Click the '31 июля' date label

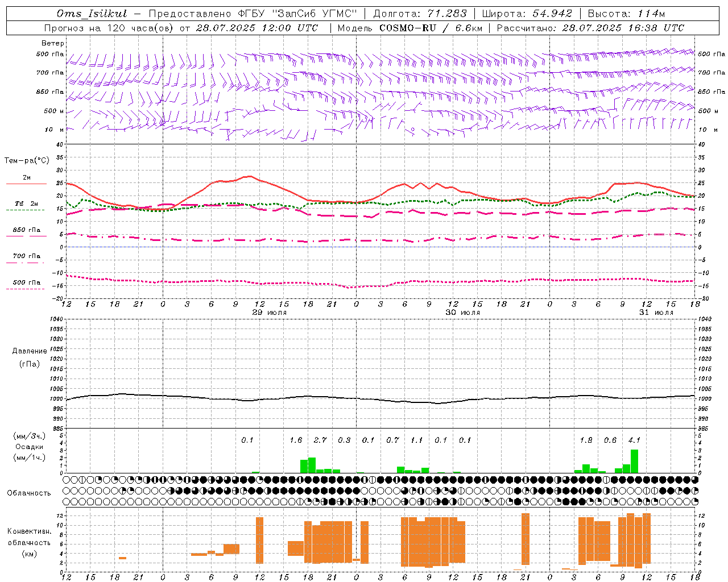tap(656, 313)
